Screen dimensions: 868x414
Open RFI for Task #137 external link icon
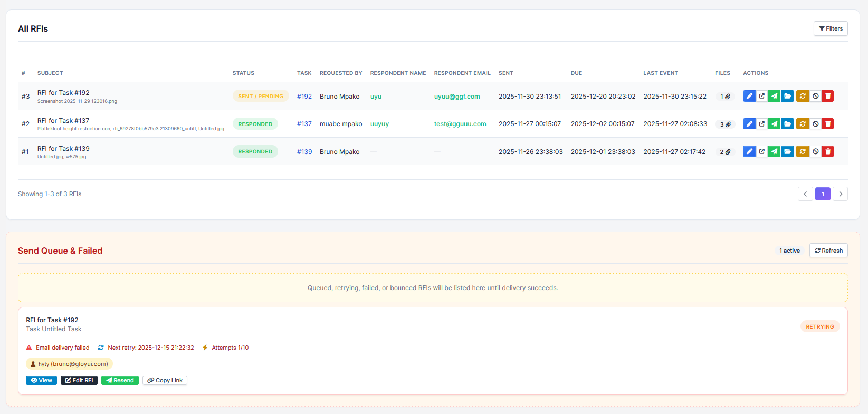coord(761,124)
